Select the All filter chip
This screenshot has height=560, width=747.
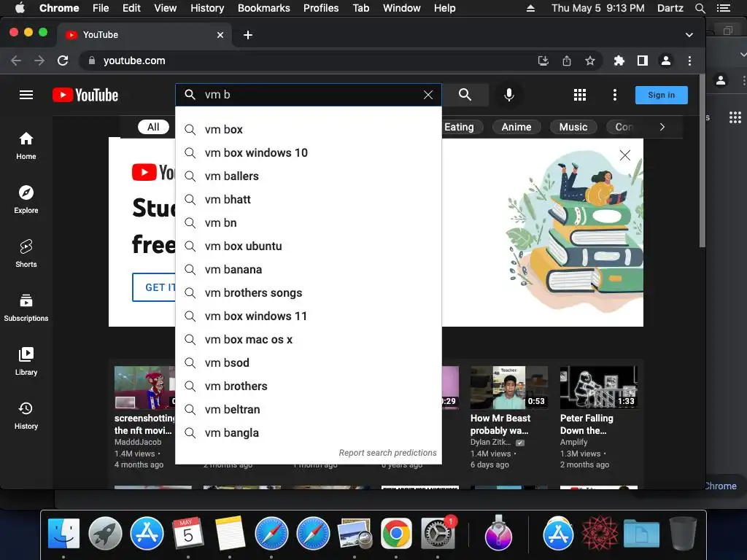[153, 127]
